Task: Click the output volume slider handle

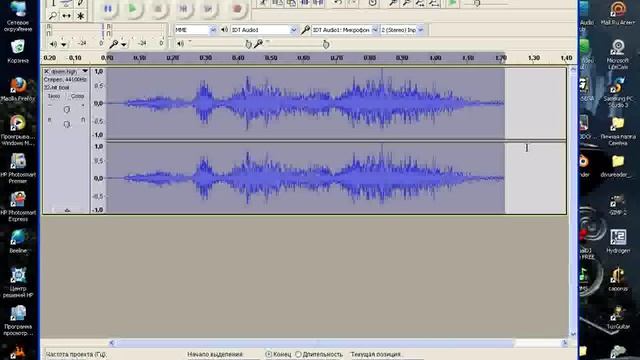Action: [248, 44]
